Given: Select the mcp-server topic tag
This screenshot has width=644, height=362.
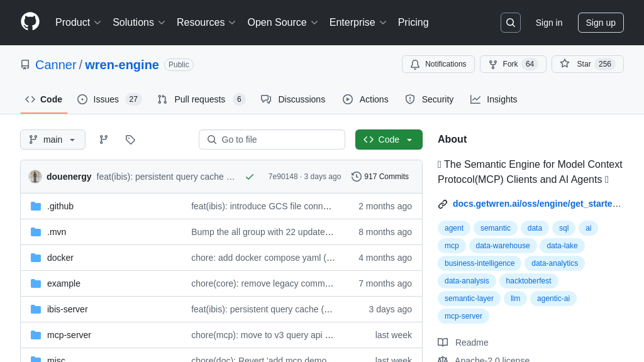Looking at the screenshot, I should (464, 317).
